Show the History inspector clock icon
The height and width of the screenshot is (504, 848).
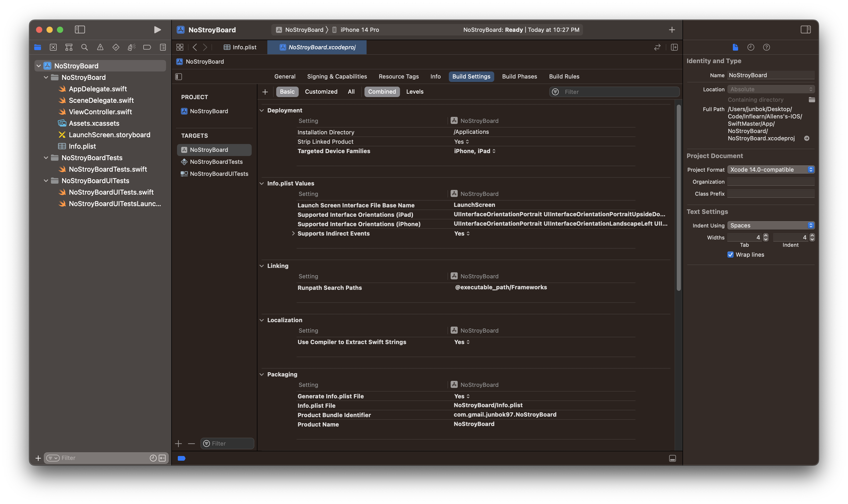pyautogui.click(x=751, y=47)
